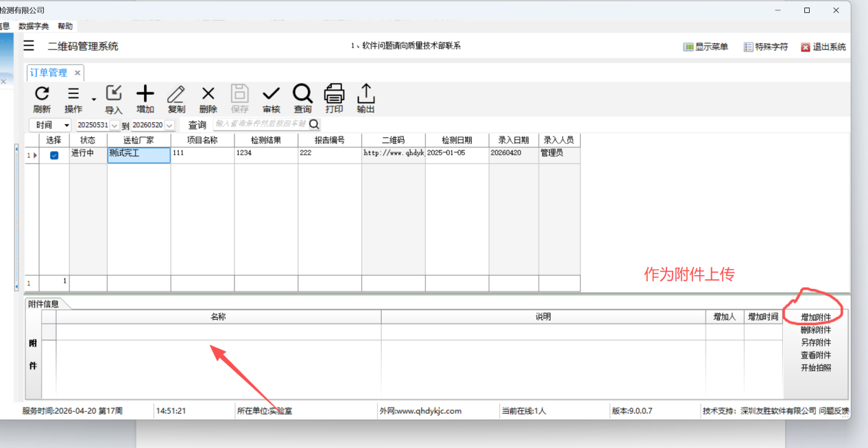Click the Audit (审核) checkmark icon
868x448 pixels.
[x=271, y=94]
